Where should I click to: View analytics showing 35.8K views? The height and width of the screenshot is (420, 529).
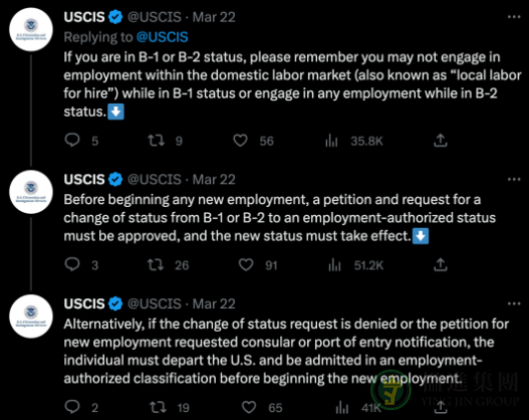point(331,141)
